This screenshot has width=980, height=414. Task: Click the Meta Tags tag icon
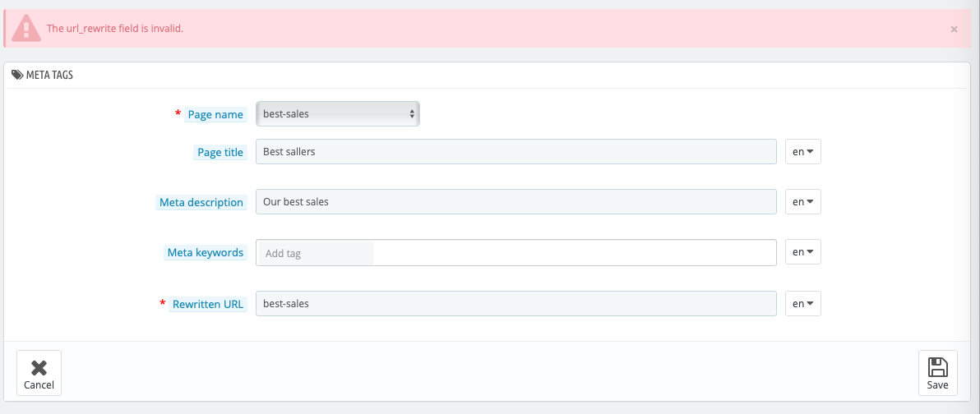(17, 75)
